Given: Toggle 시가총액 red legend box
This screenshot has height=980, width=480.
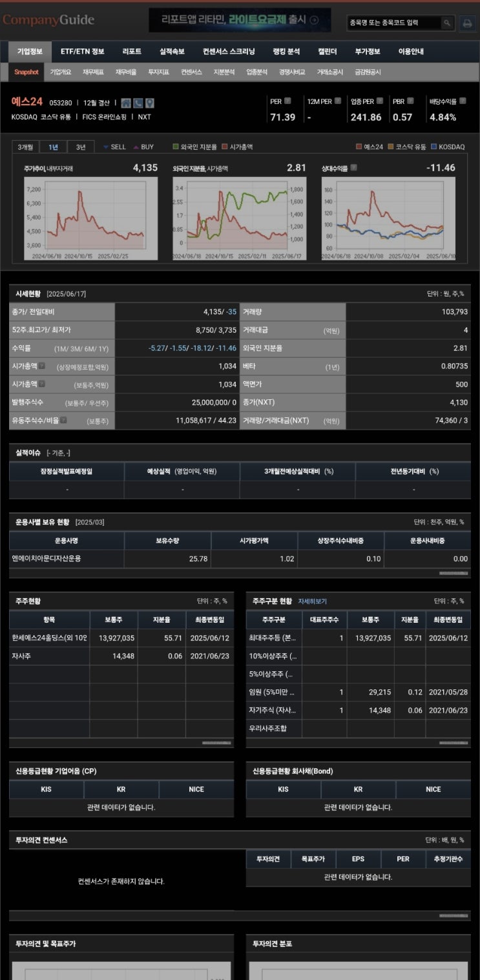Looking at the screenshot, I should click(x=225, y=147).
